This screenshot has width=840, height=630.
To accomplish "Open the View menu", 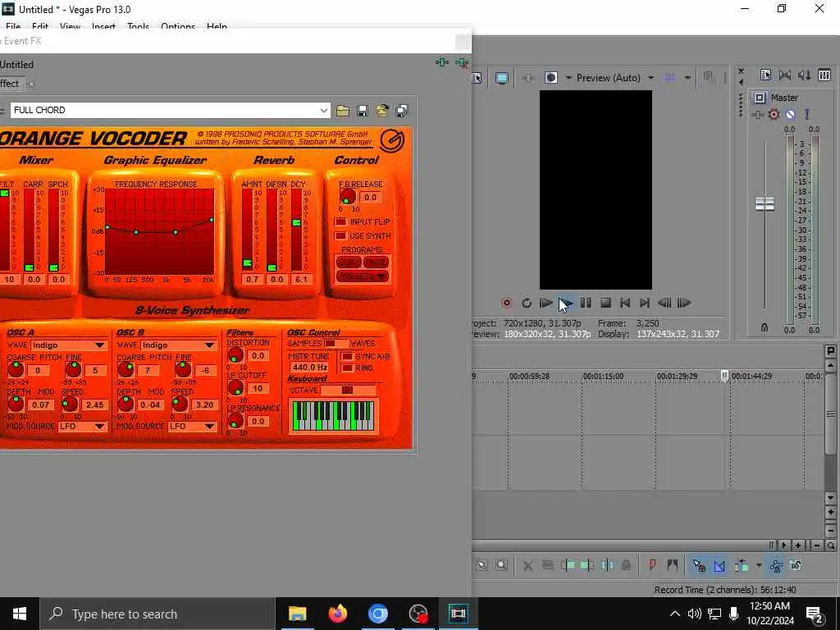I will click(x=71, y=27).
